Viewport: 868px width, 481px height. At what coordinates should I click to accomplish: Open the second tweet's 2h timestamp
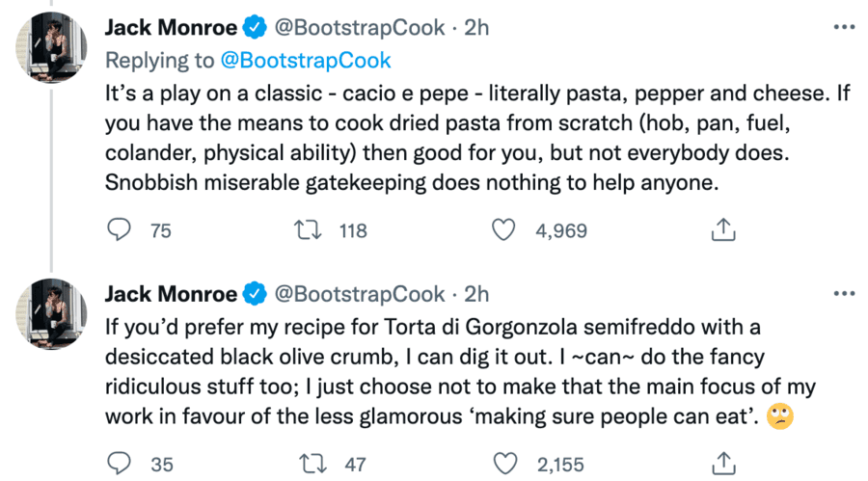pos(477,293)
